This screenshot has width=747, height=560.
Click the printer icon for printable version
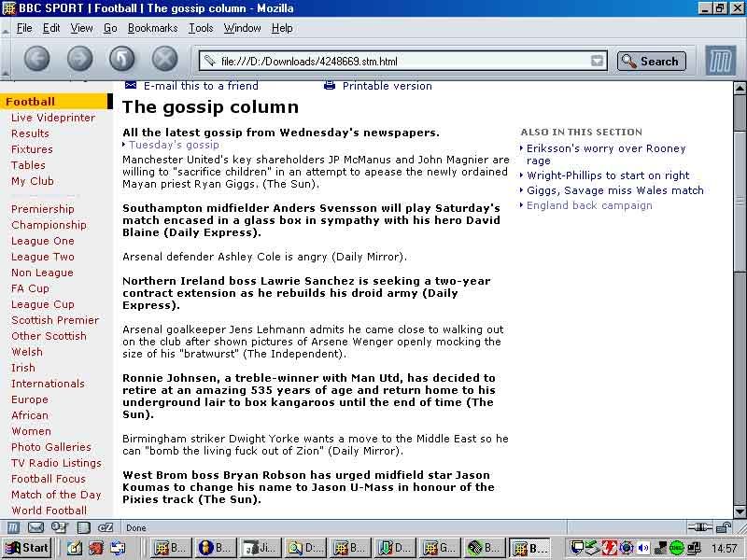click(x=330, y=85)
